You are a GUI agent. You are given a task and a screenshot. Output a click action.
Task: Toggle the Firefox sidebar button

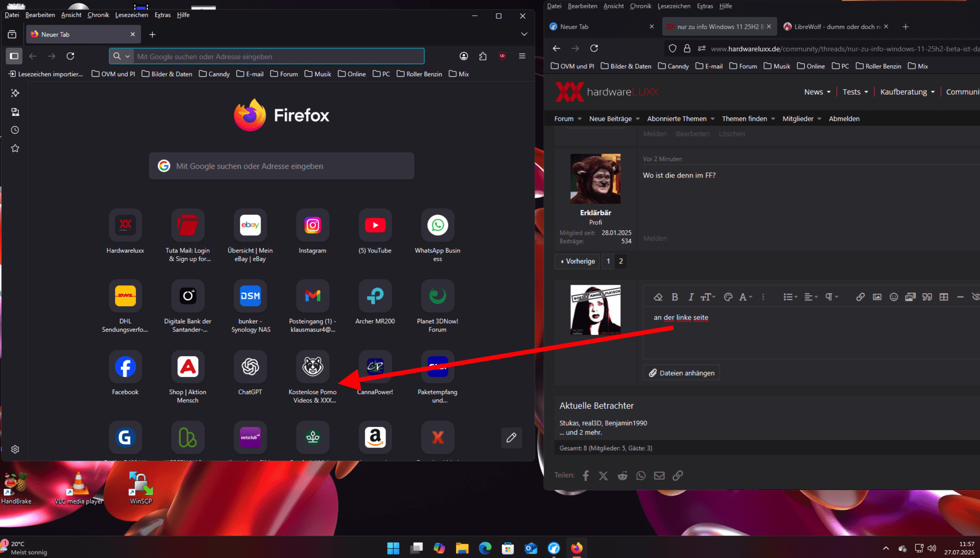[x=14, y=56]
